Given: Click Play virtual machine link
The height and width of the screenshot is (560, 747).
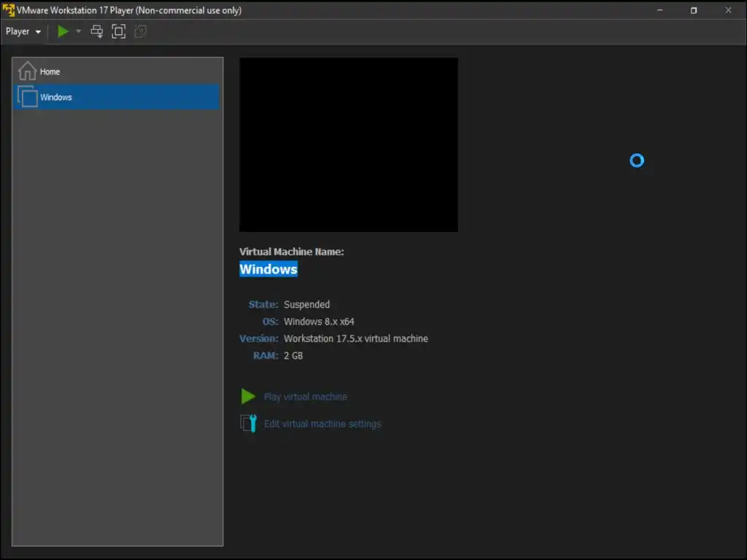Looking at the screenshot, I should 306,397.
